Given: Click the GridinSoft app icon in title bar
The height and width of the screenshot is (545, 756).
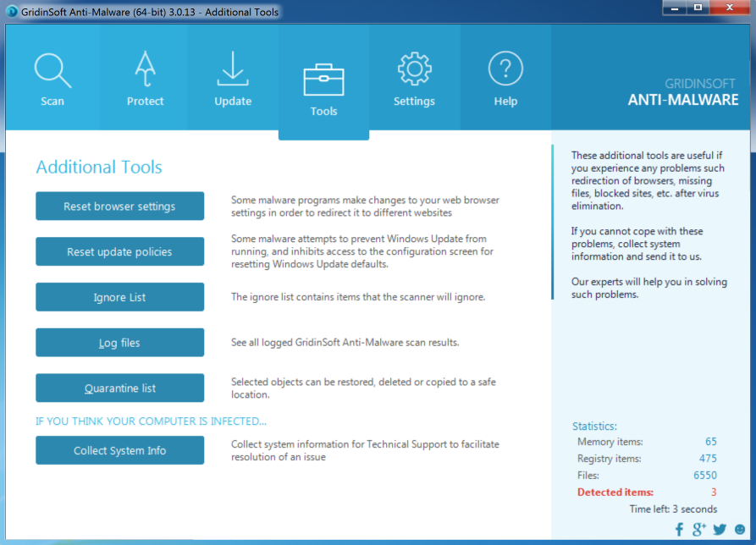Looking at the screenshot, I should tap(12, 11).
